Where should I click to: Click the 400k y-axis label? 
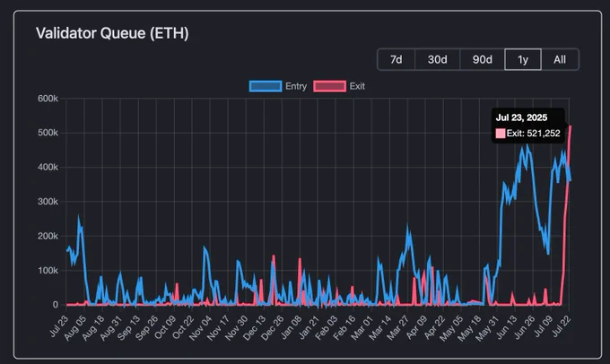point(48,168)
